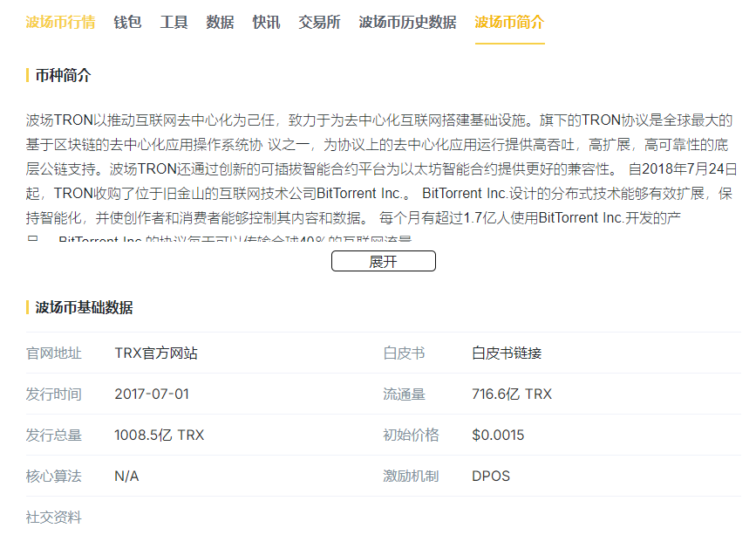Click the circulating supply 716.6亿 TRX

(512, 394)
